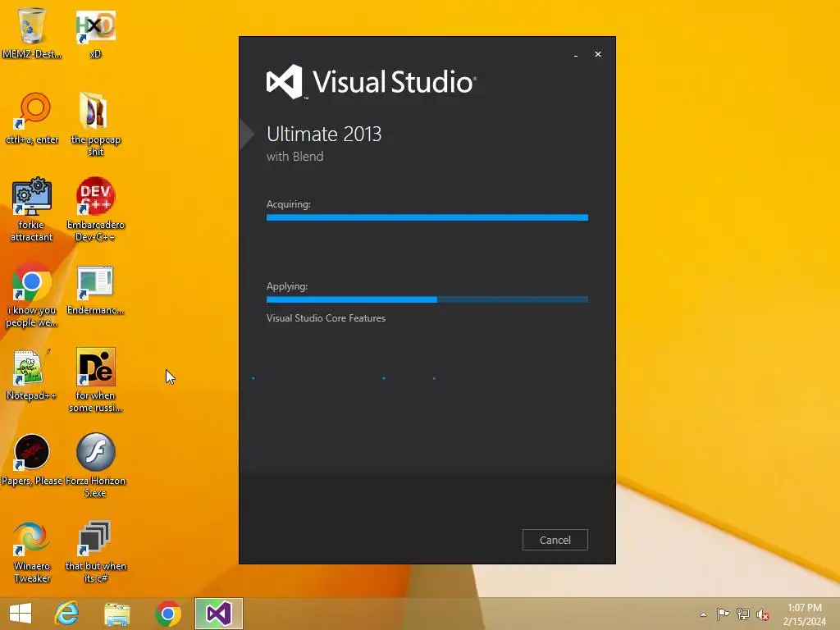Open the Windows Start button
The height and width of the screenshot is (630, 840).
click(x=21, y=614)
